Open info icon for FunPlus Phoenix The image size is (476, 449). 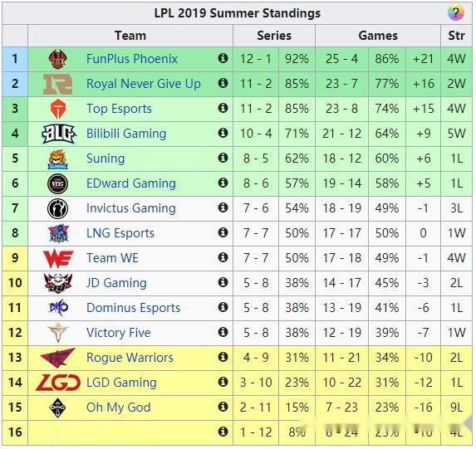coord(223,57)
